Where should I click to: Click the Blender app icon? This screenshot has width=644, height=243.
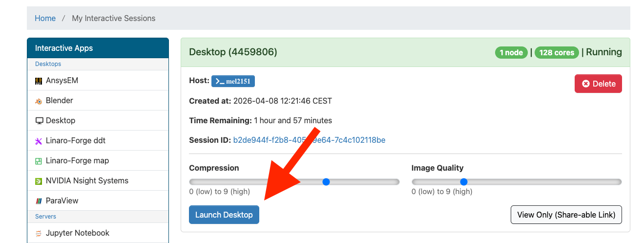(x=39, y=101)
